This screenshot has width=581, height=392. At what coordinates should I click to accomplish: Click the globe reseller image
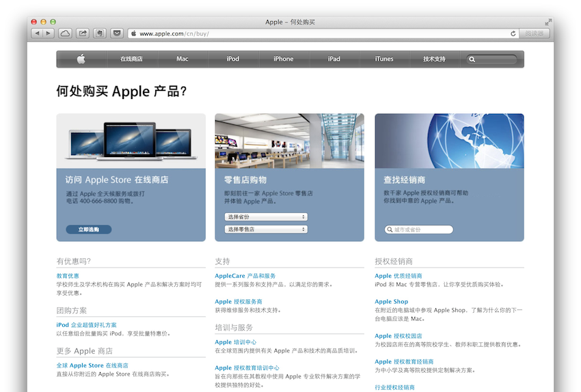click(450, 141)
